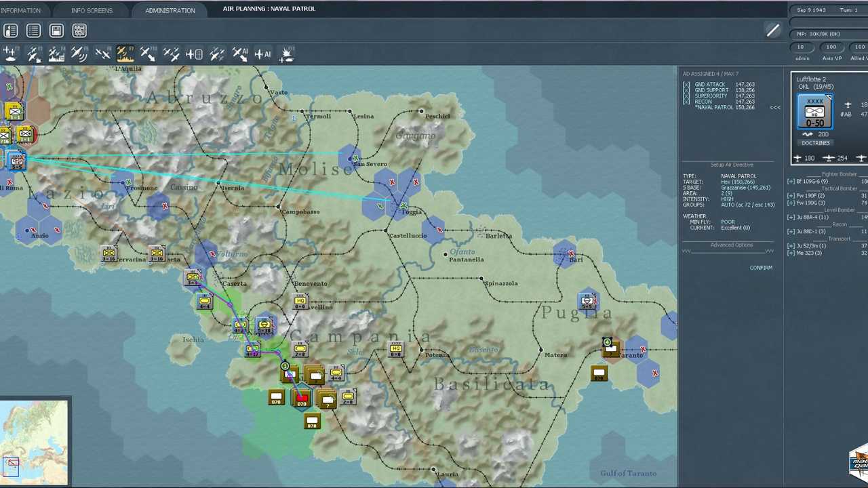
Task: Click the floppy disk save icon
Action: click(x=56, y=30)
